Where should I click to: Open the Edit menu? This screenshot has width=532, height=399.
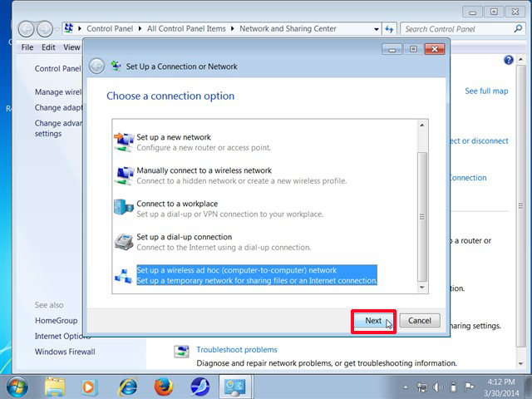48,47
